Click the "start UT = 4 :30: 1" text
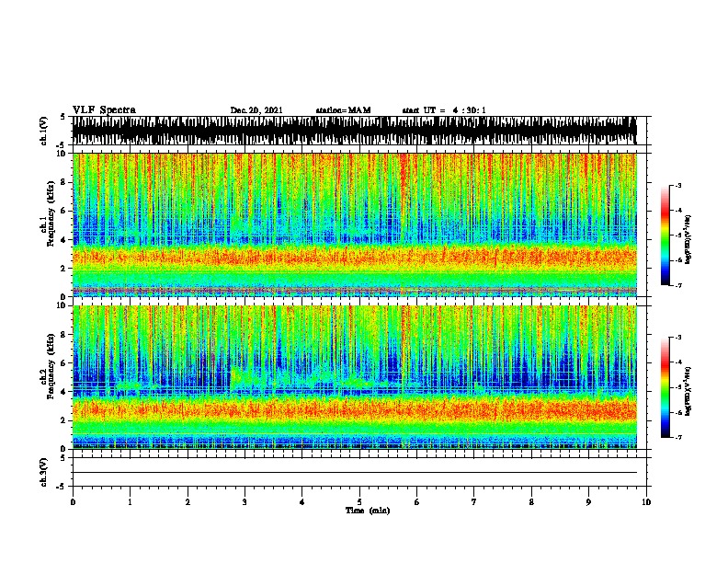 coord(444,110)
